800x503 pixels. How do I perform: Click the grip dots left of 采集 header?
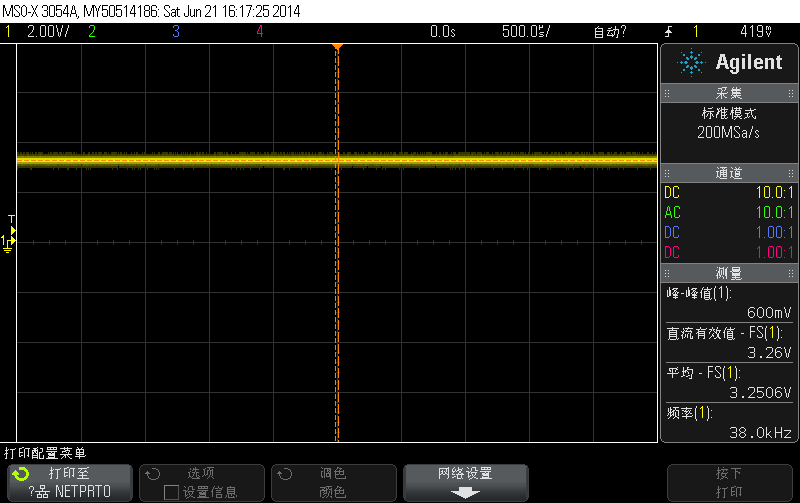(x=667, y=93)
